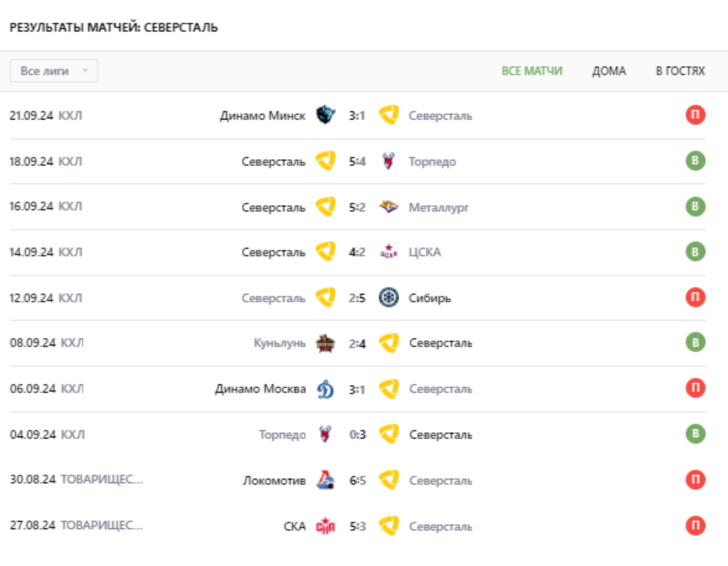
Task: Click the КХЛ league label for 12.09.24
Action: tap(70, 298)
